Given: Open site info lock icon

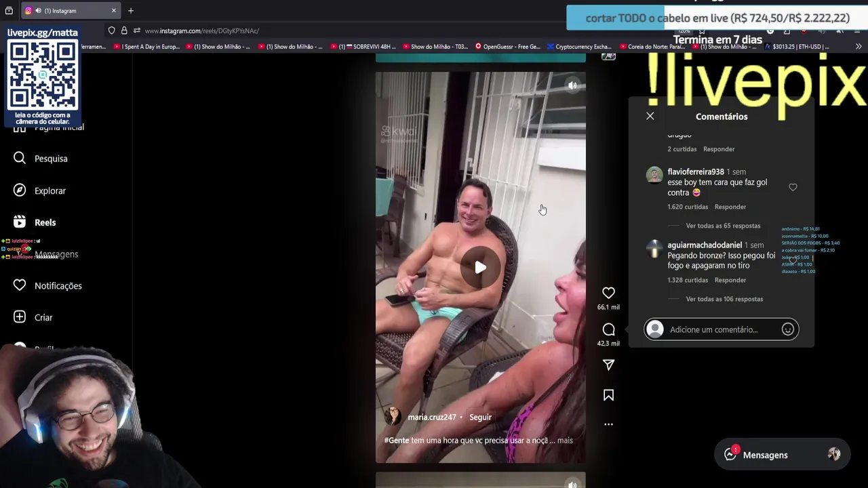Looking at the screenshot, I should click(x=124, y=30).
